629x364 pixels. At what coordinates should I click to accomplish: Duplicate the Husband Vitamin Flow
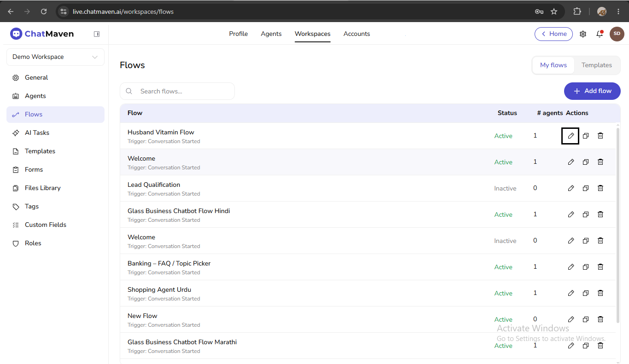point(586,136)
